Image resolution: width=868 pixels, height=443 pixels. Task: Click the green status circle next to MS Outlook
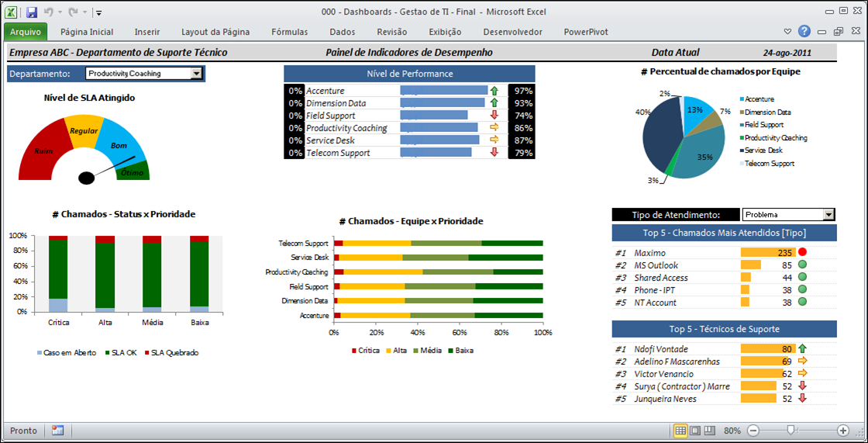point(803,265)
